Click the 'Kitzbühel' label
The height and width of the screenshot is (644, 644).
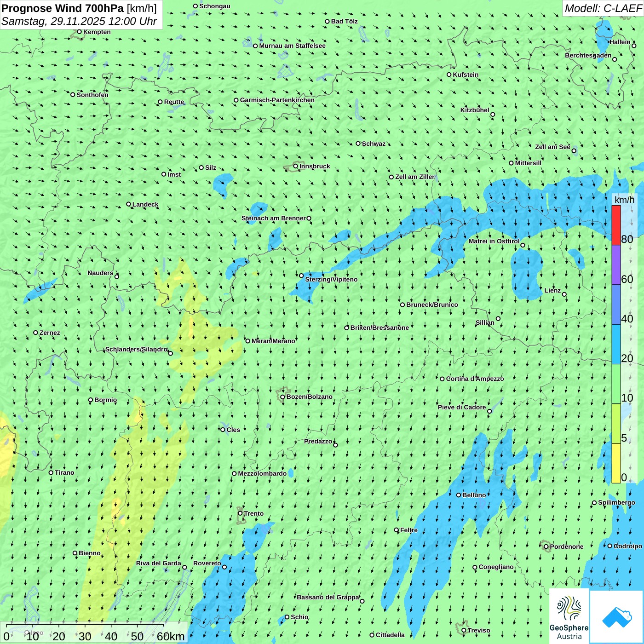[x=475, y=110]
